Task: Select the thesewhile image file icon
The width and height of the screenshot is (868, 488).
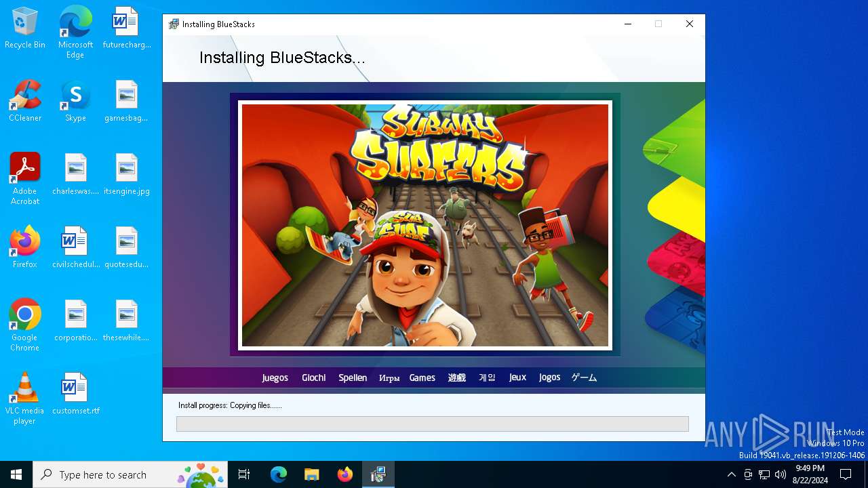Action: click(126, 321)
